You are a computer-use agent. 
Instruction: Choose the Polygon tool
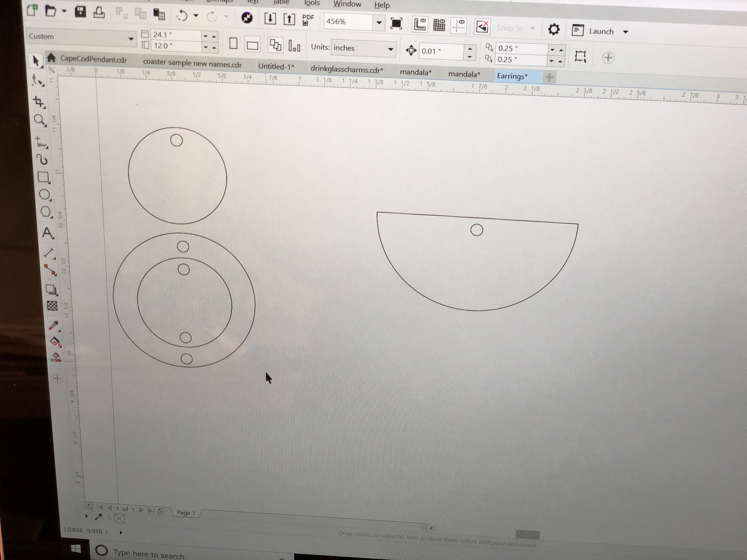[46, 212]
